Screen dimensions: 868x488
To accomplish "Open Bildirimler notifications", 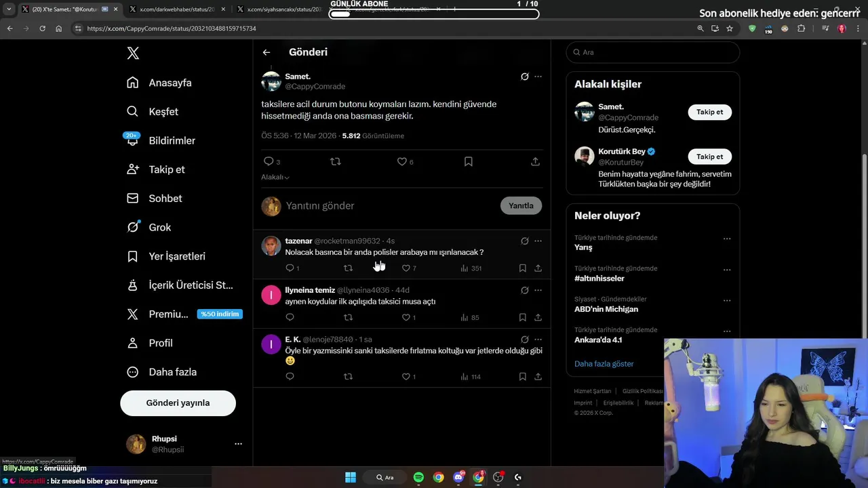I will pos(161,140).
